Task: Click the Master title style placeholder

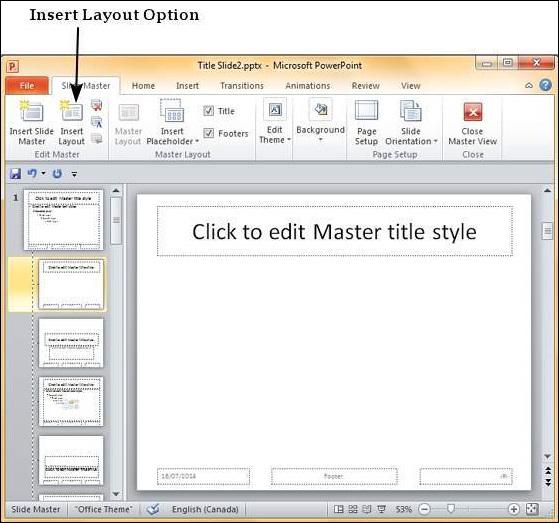Action: (x=334, y=231)
